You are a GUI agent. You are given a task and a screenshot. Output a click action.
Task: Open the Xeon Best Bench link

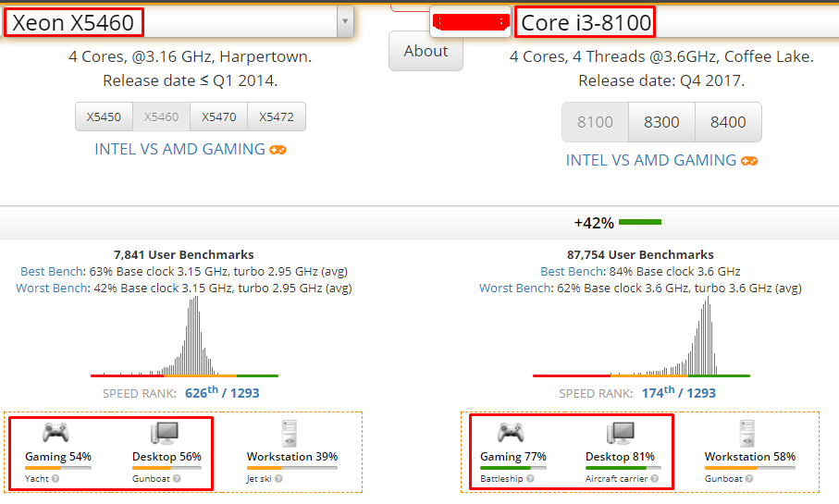point(52,271)
